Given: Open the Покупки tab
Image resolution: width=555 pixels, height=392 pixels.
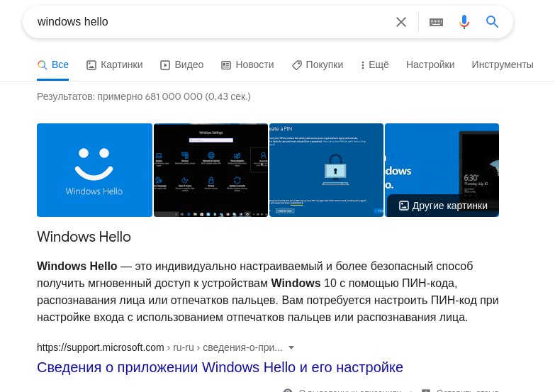Looking at the screenshot, I should [x=318, y=65].
